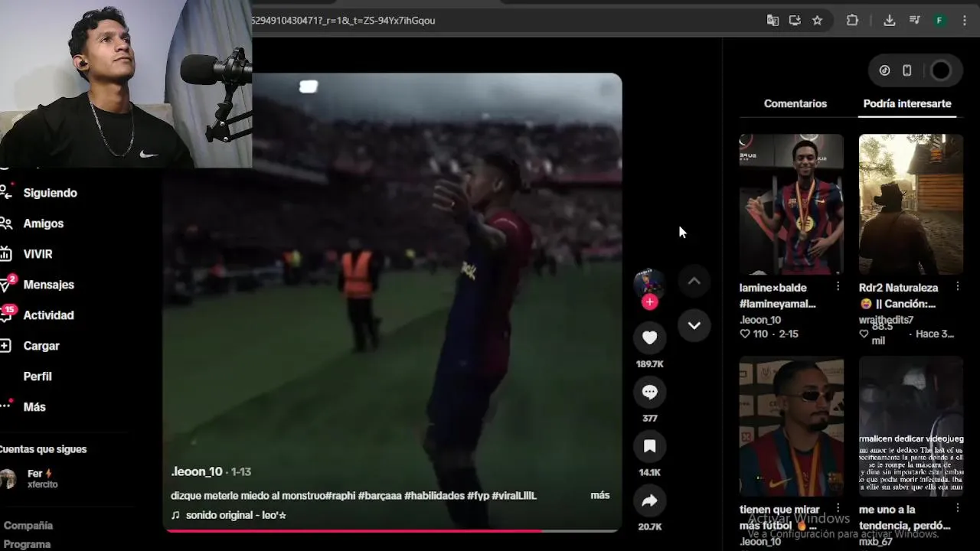
Task: Click music note icon beside sonido original
Action: coord(175,515)
